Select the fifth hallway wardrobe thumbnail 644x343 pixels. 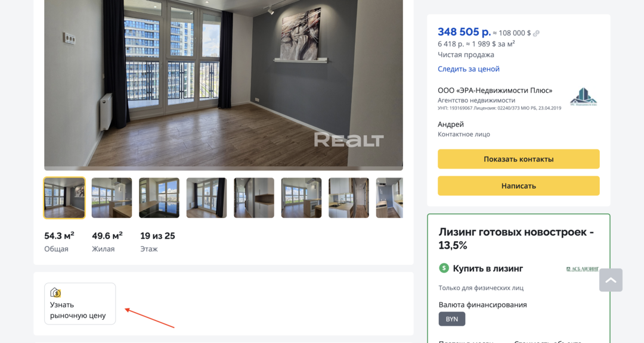pyautogui.click(x=254, y=198)
